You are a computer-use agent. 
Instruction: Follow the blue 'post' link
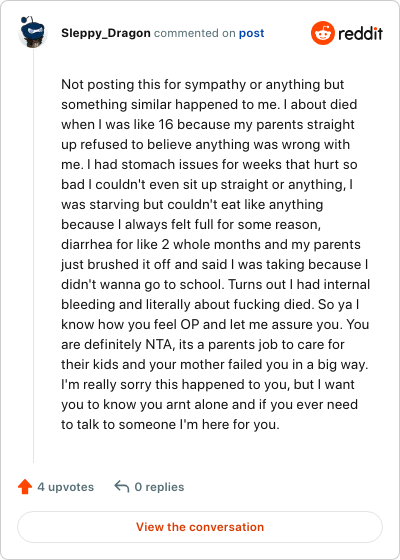251,33
